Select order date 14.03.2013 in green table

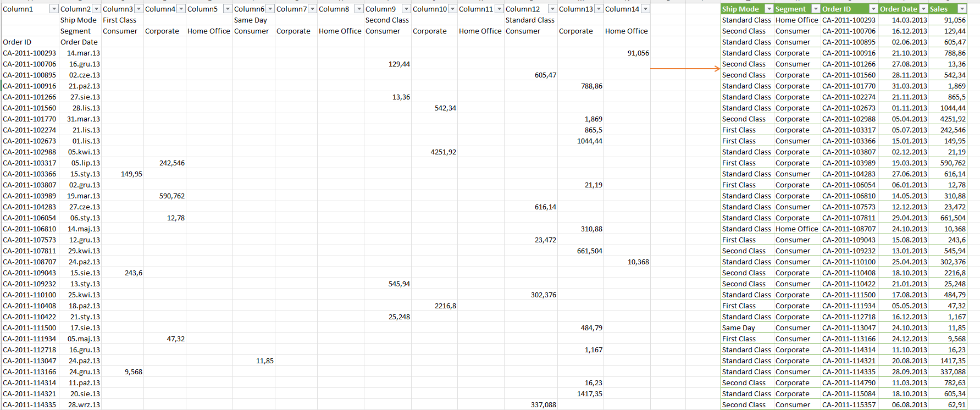(x=904, y=20)
